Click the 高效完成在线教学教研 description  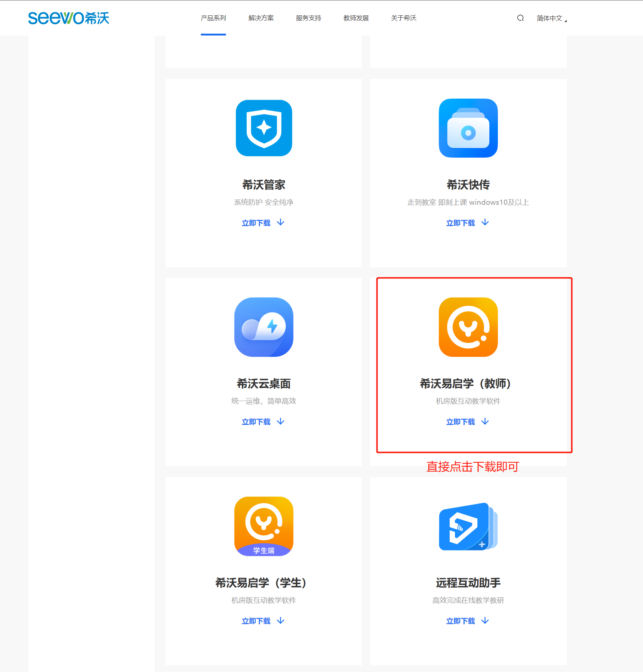click(468, 600)
